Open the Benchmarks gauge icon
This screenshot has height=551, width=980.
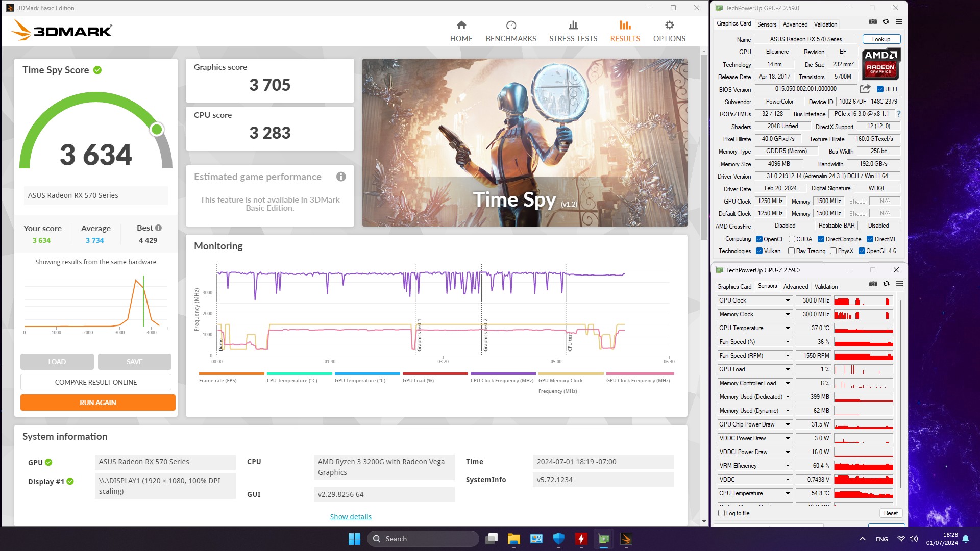511,25
